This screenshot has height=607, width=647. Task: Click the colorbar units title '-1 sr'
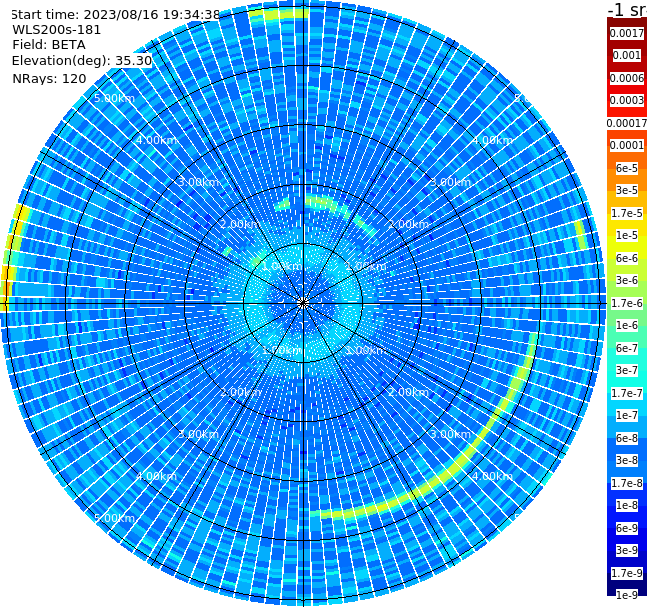pyautogui.click(x=627, y=9)
